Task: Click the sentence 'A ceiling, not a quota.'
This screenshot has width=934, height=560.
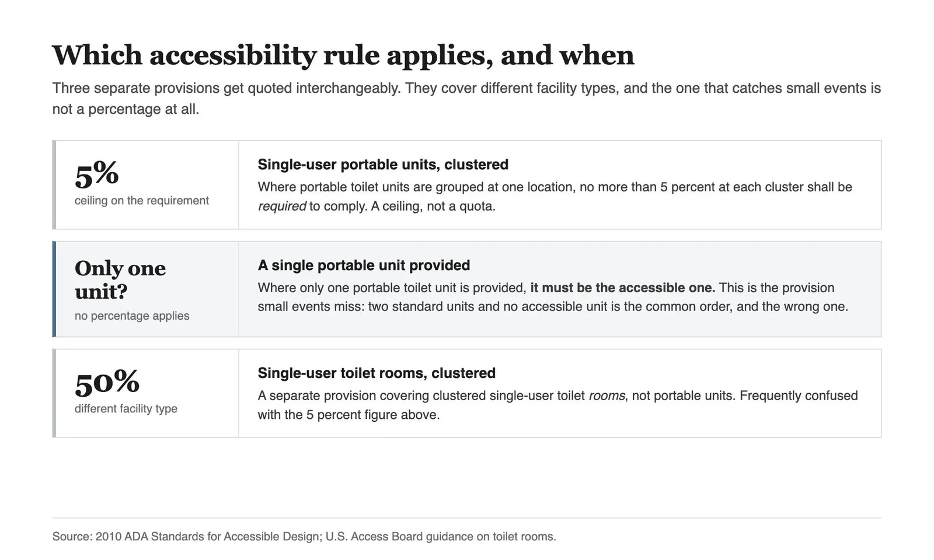Action: tap(433, 206)
